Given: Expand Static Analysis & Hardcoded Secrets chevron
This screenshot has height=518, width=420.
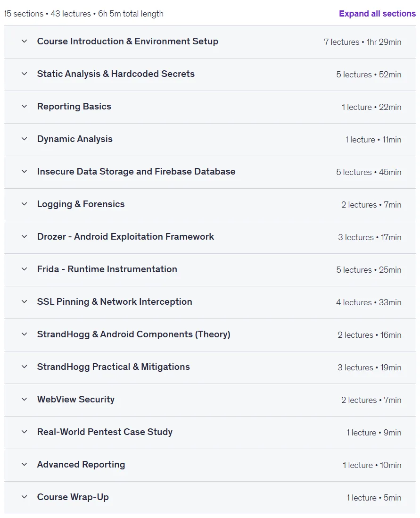Looking at the screenshot, I should coord(24,74).
